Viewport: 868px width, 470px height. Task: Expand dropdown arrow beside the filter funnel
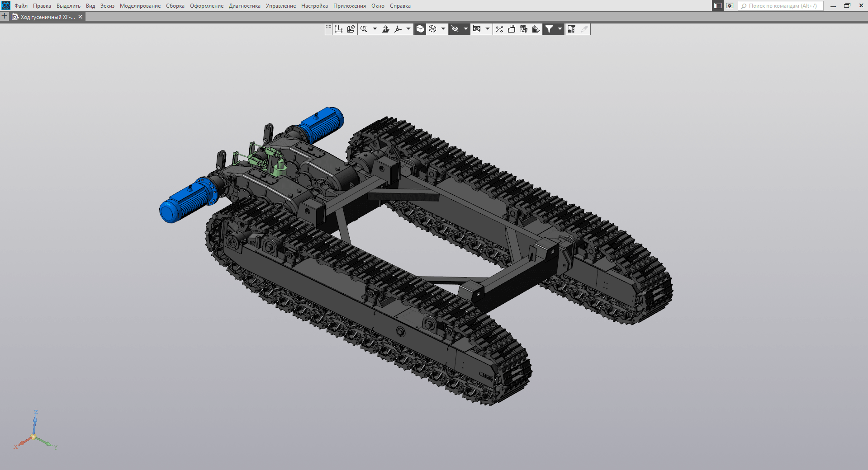click(x=560, y=29)
